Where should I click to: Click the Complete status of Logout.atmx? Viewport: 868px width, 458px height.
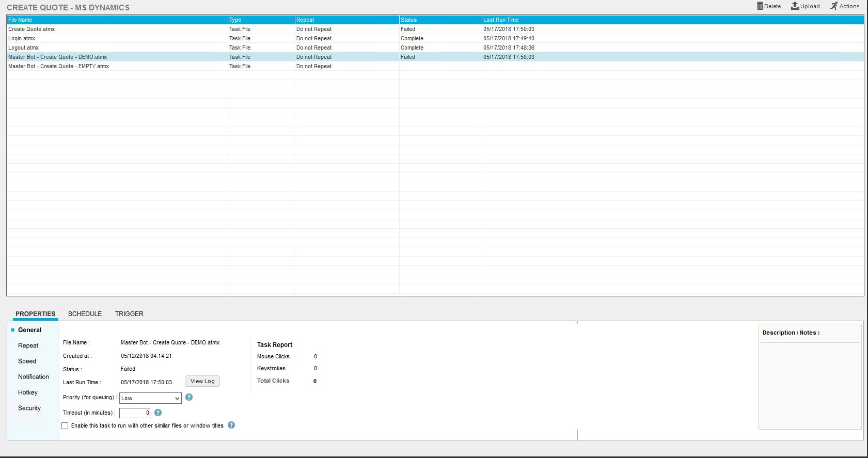pos(412,48)
